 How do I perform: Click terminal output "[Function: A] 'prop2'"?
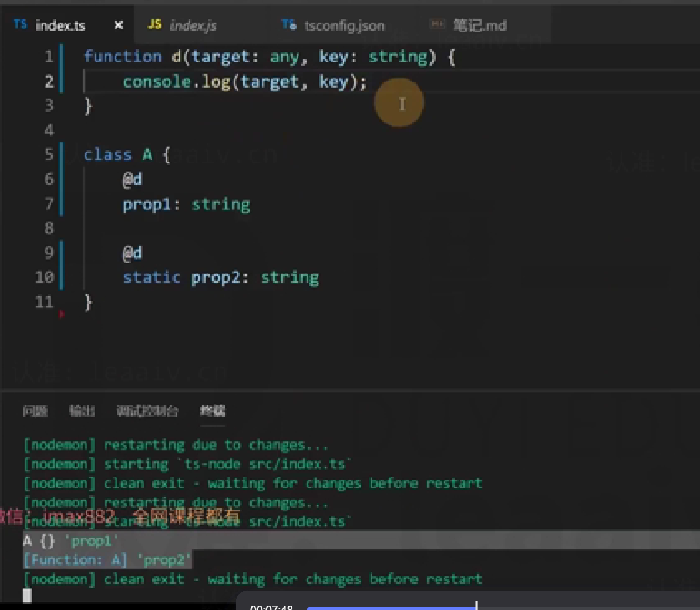[107, 560]
